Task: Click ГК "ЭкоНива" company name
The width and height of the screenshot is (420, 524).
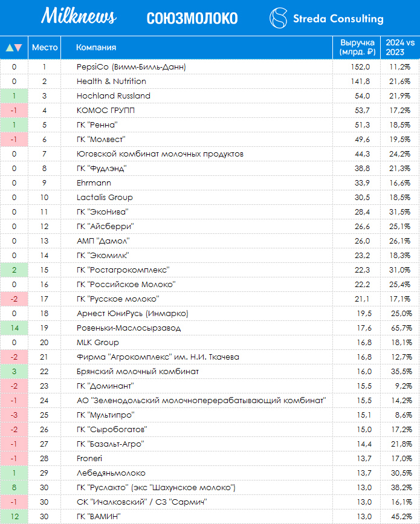Action: (103, 212)
